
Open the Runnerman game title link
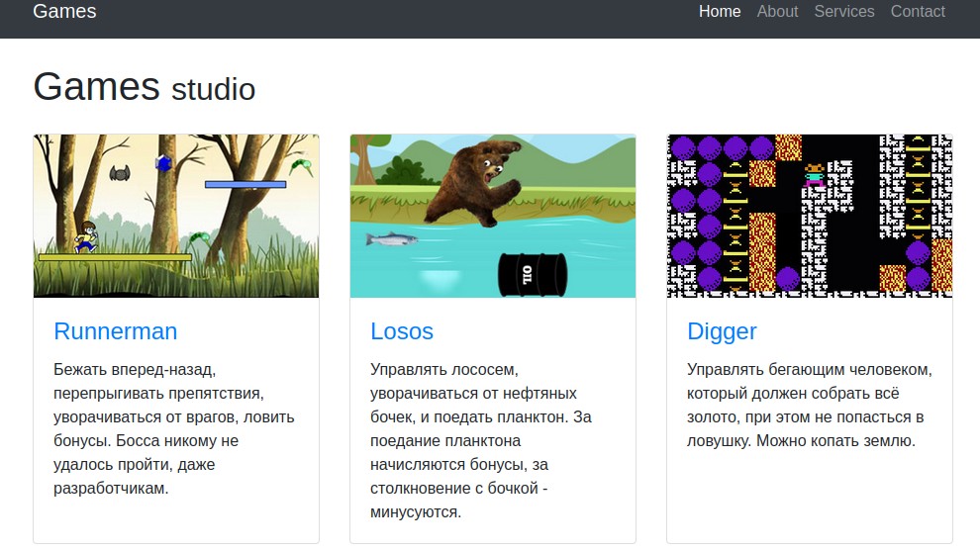[116, 331]
